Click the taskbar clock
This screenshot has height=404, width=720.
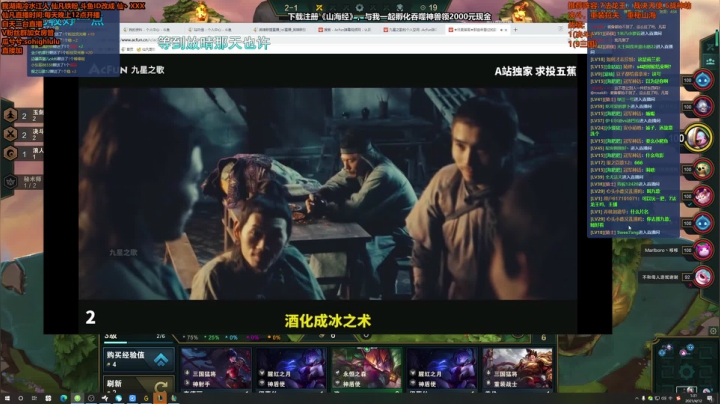click(x=694, y=398)
